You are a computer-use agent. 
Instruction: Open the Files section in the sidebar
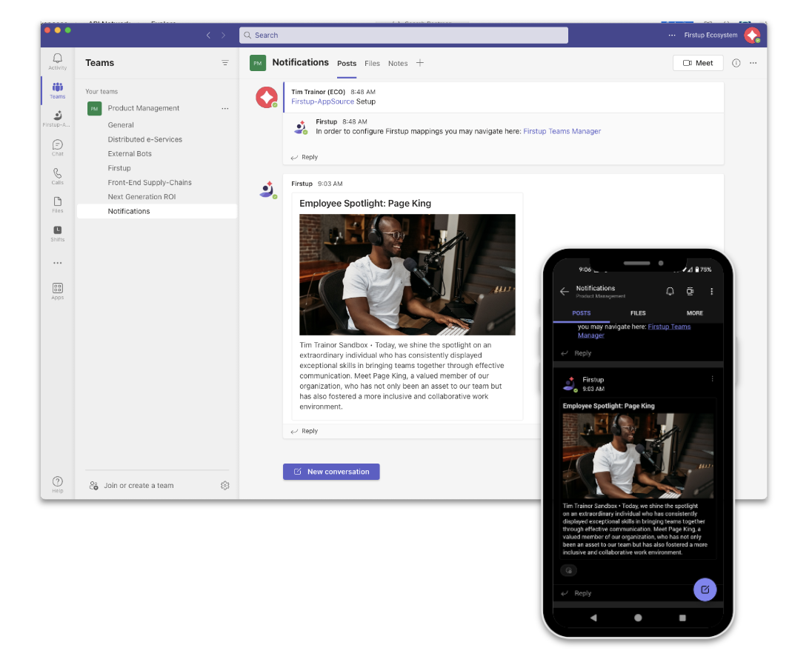click(x=58, y=204)
